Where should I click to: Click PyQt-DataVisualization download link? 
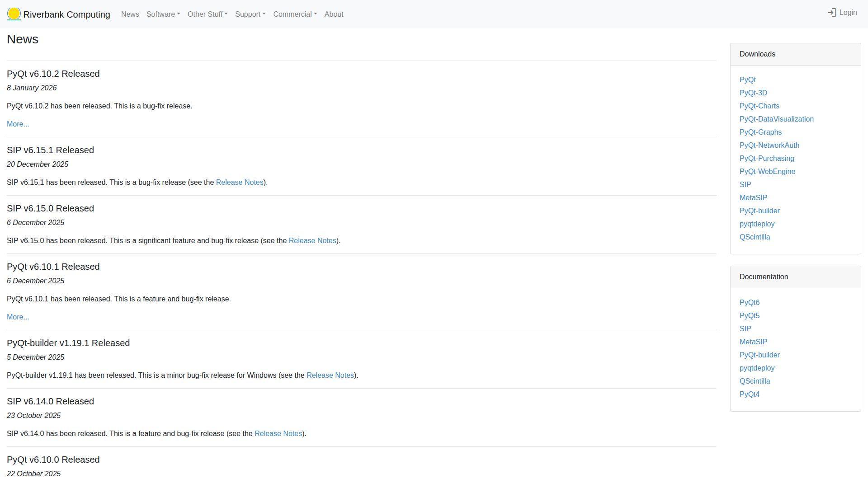pyautogui.click(x=776, y=119)
